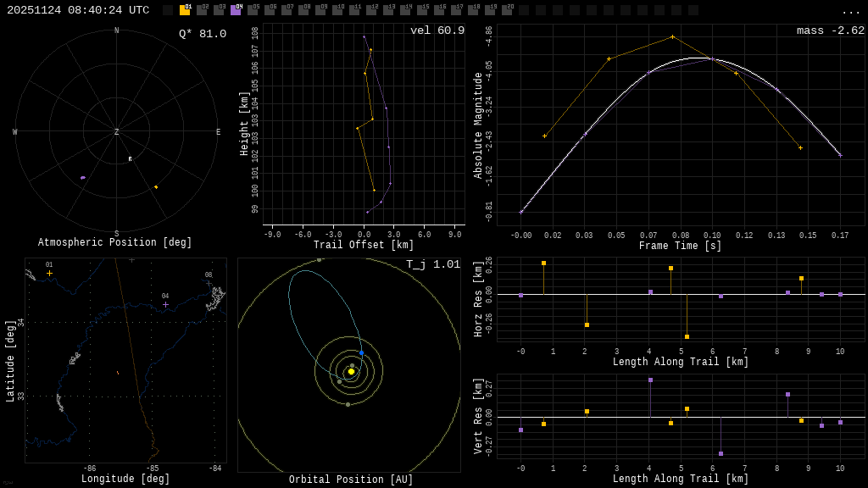Click the radiant R marker on sky plot

(x=130, y=159)
